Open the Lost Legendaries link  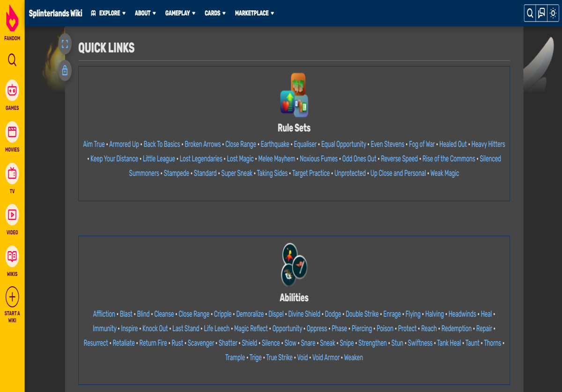(x=201, y=159)
